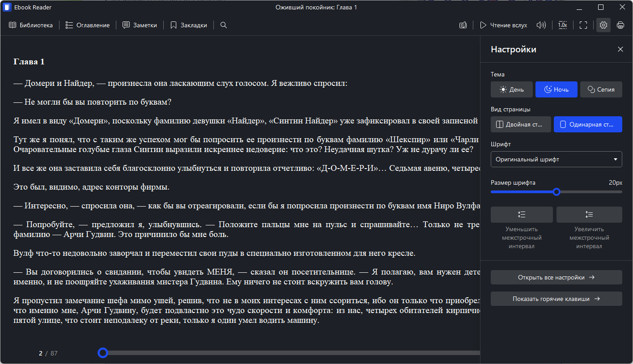The height and width of the screenshot is (364, 633).
Task: Select the Ночь night theme
Action: click(557, 89)
